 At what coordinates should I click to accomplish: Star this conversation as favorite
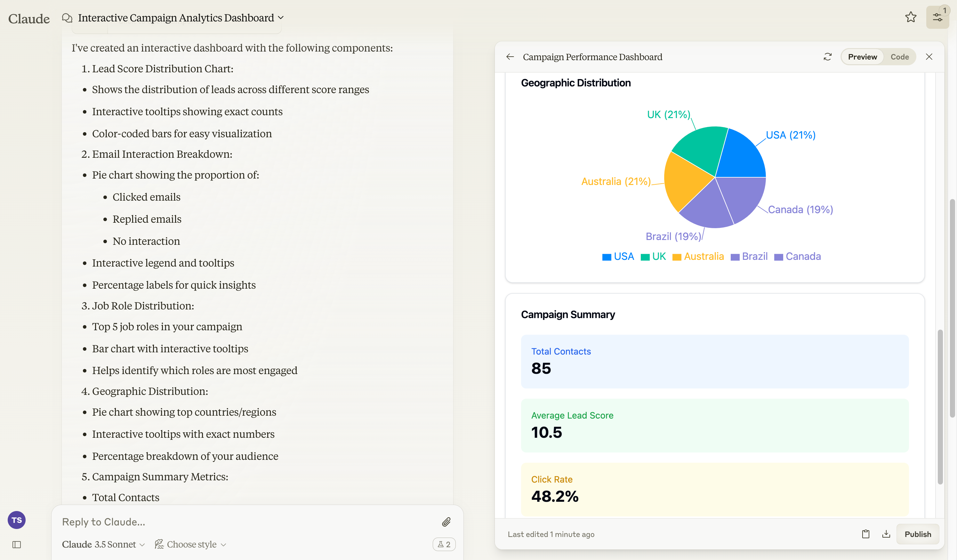tap(910, 17)
